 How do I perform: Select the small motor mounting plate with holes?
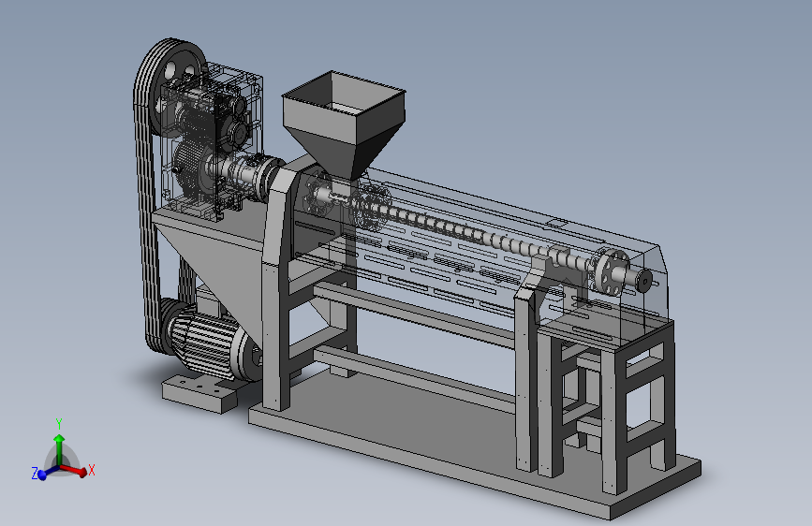click(x=199, y=393)
